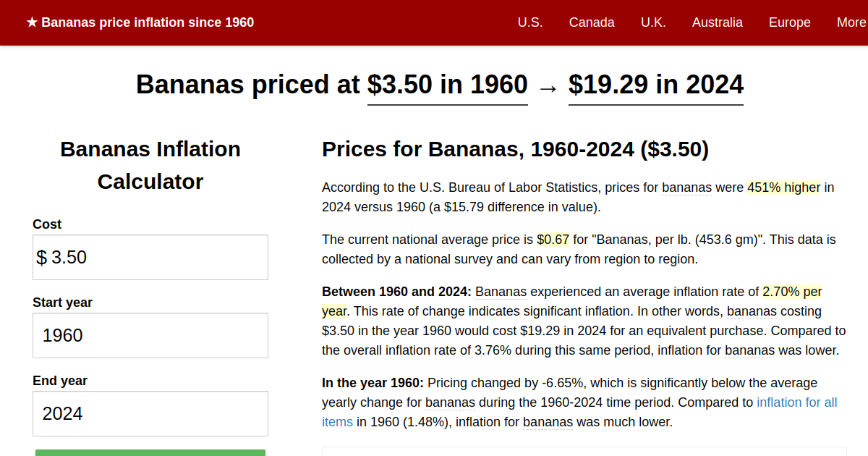Click the highlighted '2.70% per year' rate

pos(791,292)
